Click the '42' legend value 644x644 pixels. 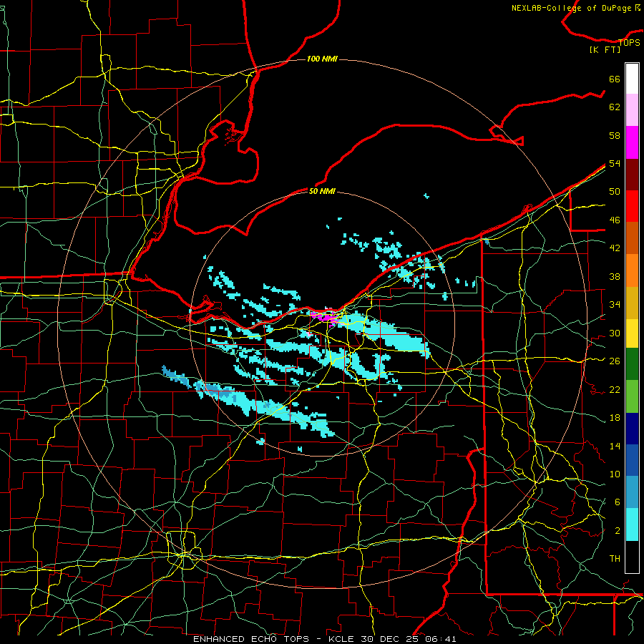click(615, 248)
